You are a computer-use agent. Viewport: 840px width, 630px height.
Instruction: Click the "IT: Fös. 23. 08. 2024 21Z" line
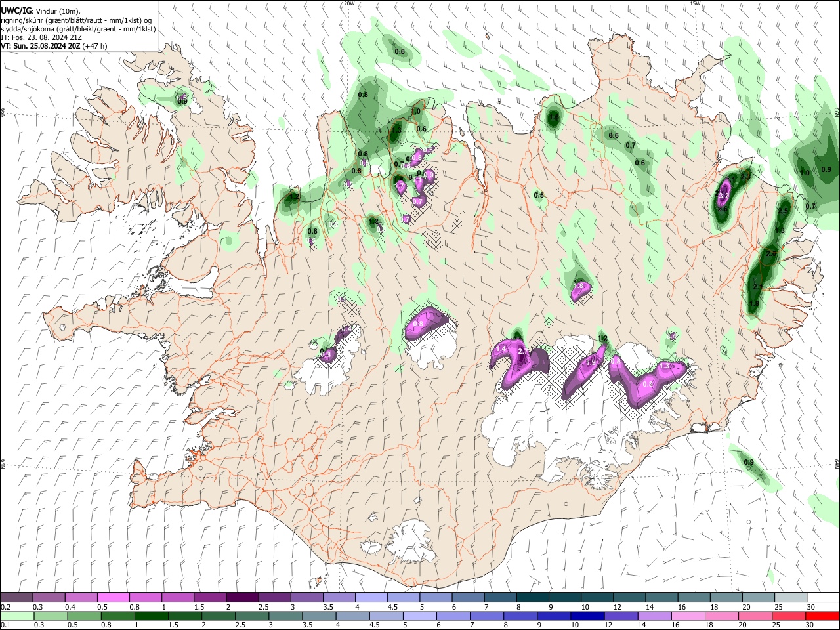41,37
